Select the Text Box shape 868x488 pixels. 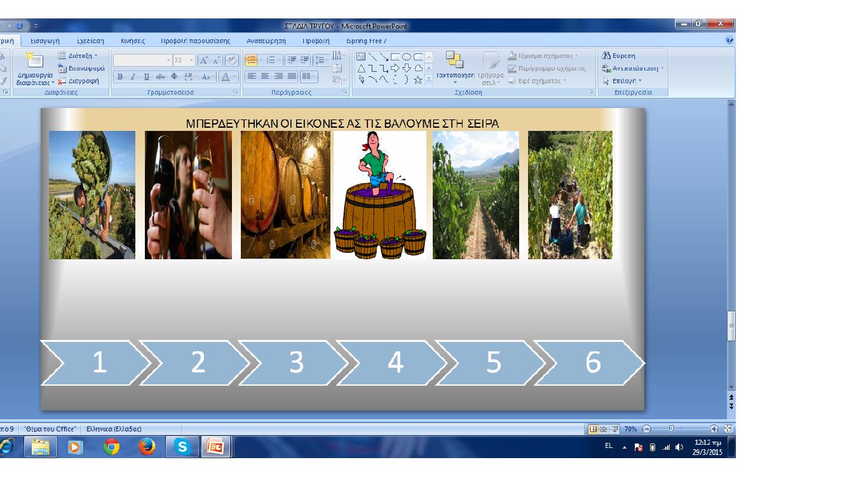point(361,57)
